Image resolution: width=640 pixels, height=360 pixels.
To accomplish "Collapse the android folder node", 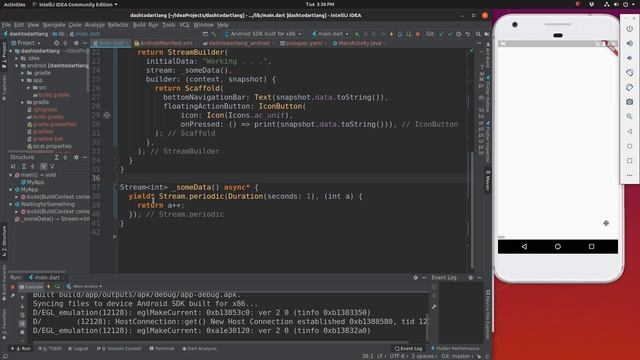I will pos(17,66).
